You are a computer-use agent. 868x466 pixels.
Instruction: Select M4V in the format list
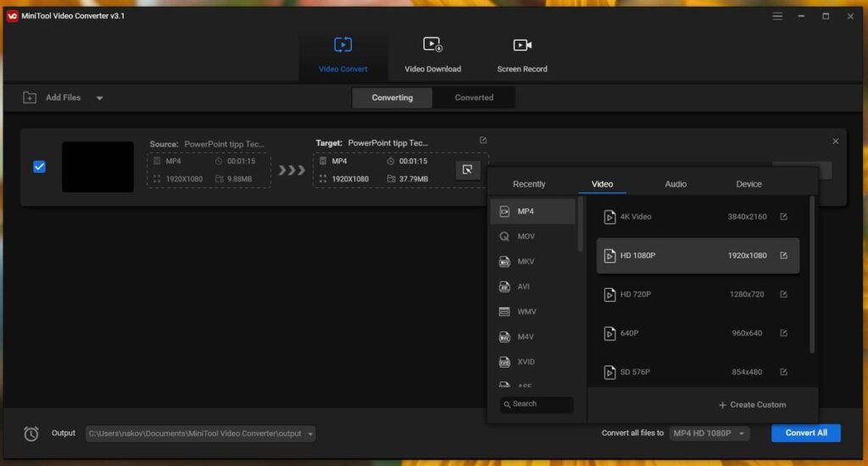click(532, 336)
